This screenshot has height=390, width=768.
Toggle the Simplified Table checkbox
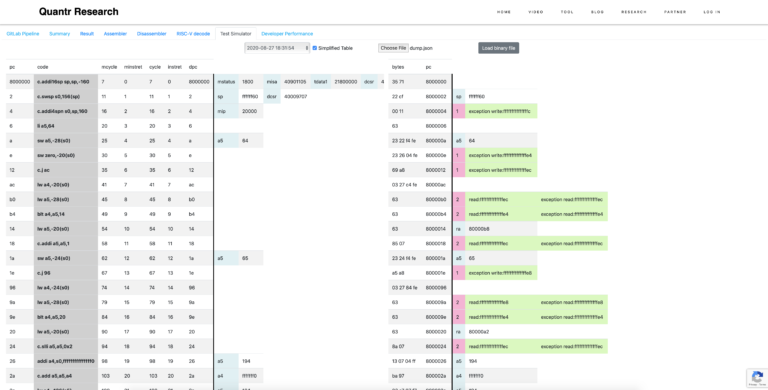tap(315, 48)
